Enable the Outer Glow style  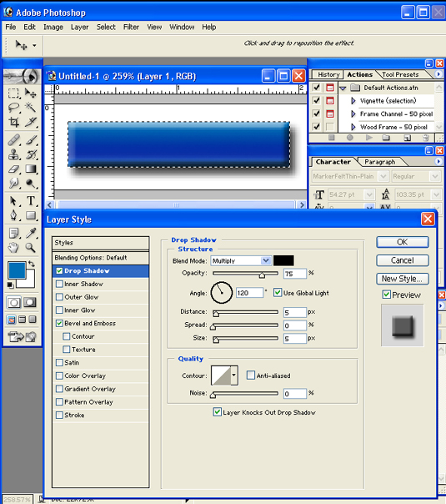pos(59,297)
